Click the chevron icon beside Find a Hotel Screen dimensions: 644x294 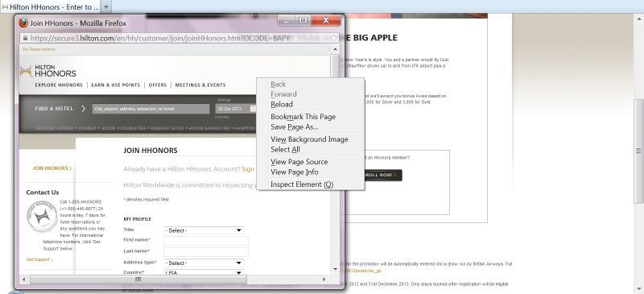click(83, 109)
